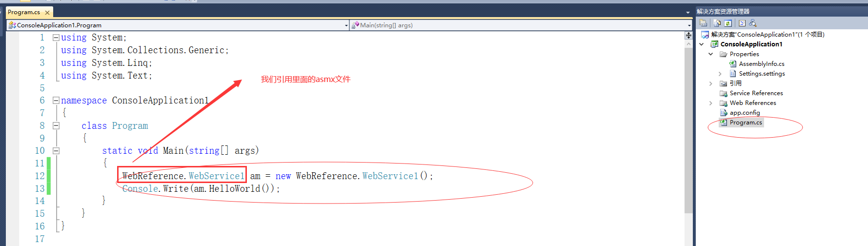Click the View Code toolbar icon

[742, 23]
